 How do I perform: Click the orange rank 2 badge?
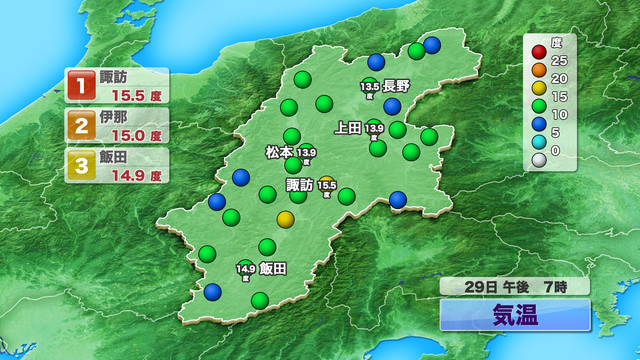pyautogui.click(x=82, y=125)
